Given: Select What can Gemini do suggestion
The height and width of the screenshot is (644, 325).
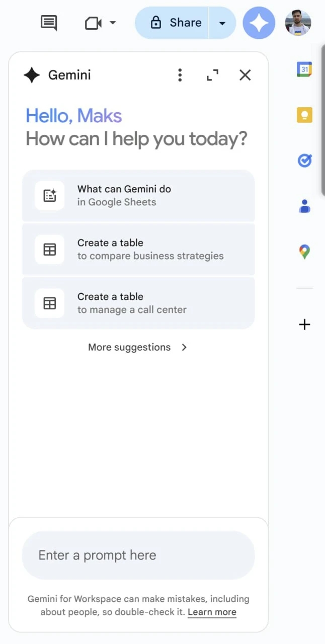Looking at the screenshot, I should pyautogui.click(x=138, y=196).
